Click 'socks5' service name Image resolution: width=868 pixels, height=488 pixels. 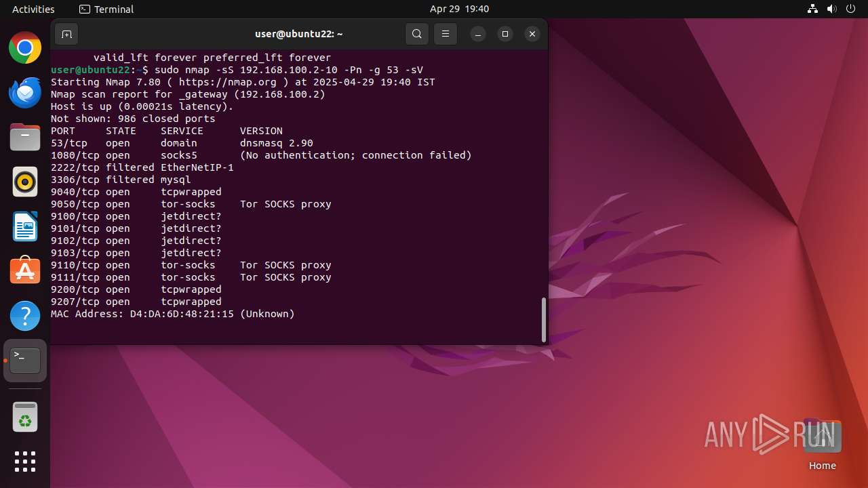pyautogui.click(x=179, y=155)
